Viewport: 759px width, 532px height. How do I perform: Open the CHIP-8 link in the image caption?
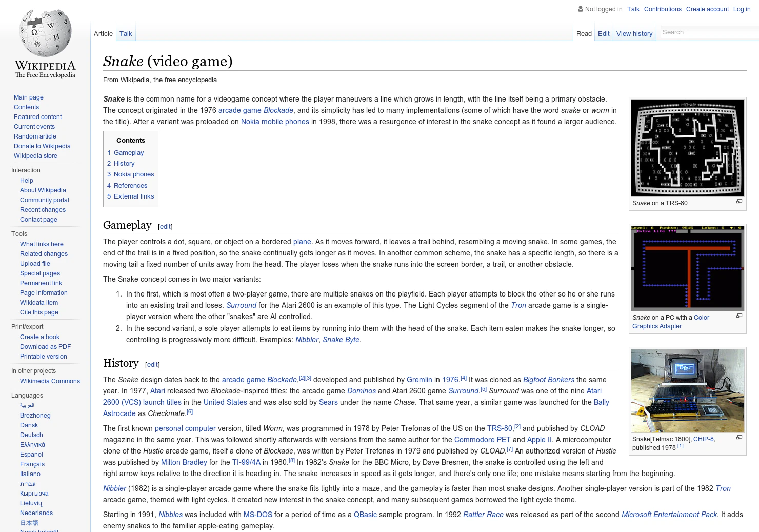point(703,439)
